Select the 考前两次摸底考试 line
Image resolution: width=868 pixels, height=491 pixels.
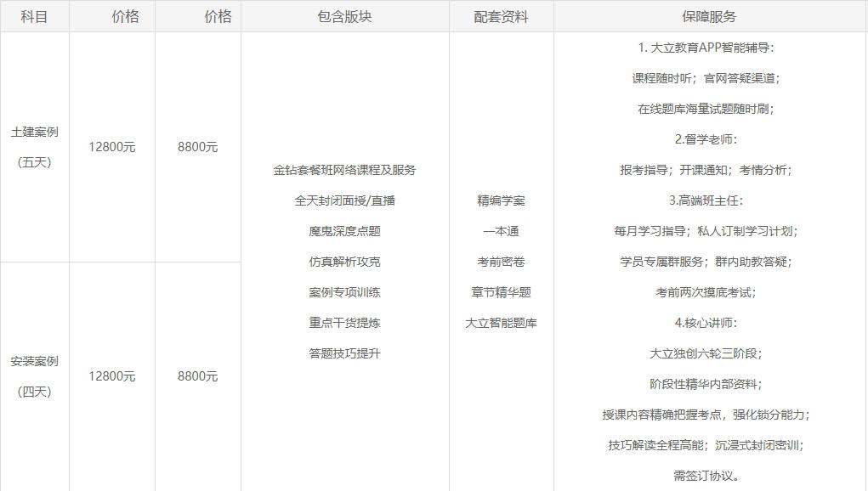click(706, 292)
